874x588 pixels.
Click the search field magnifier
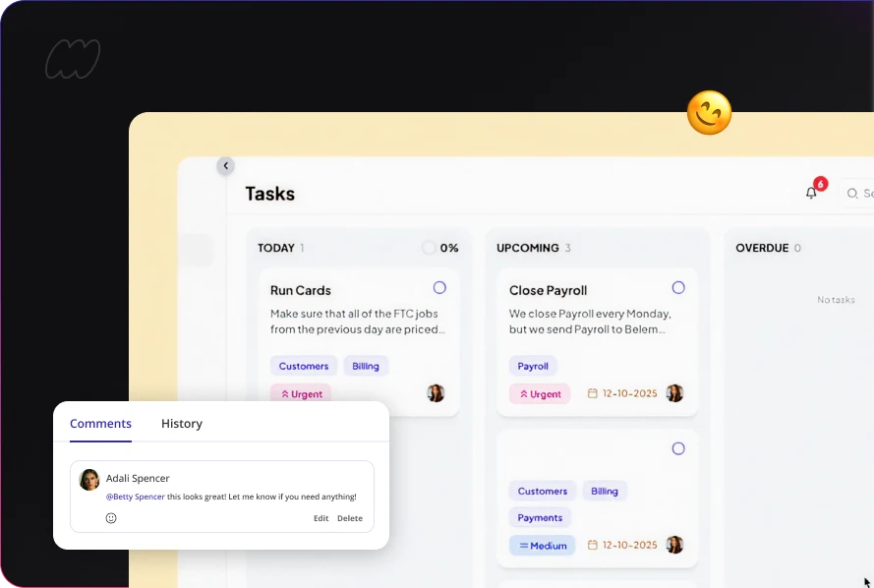click(851, 194)
